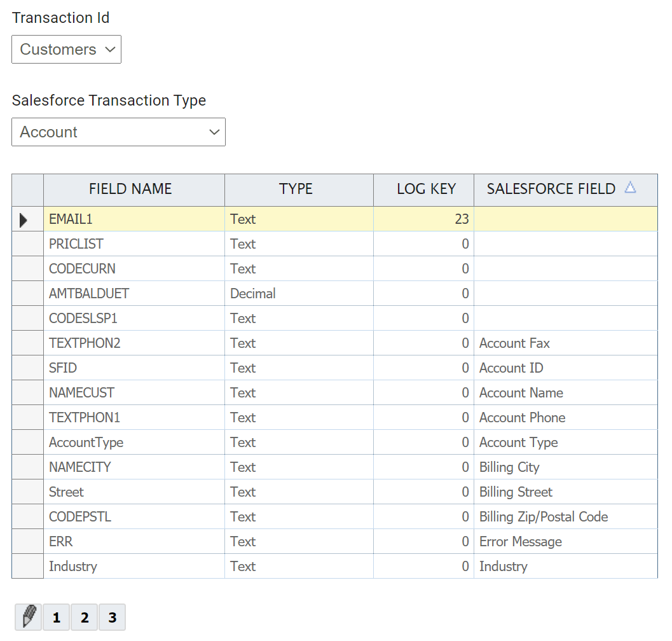Click the sort ascending triangle icon
The height and width of the screenshot is (641, 672).
[x=630, y=188]
